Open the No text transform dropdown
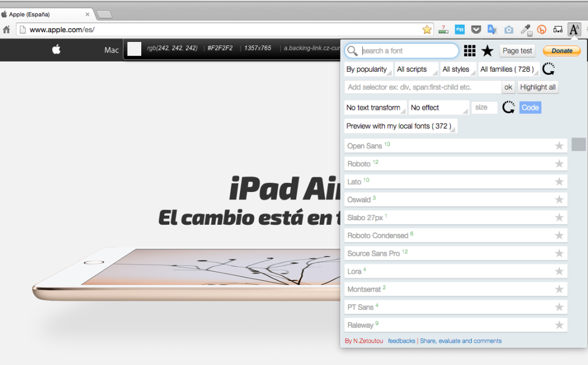The width and height of the screenshot is (588, 365). pyautogui.click(x=376, y=107)
